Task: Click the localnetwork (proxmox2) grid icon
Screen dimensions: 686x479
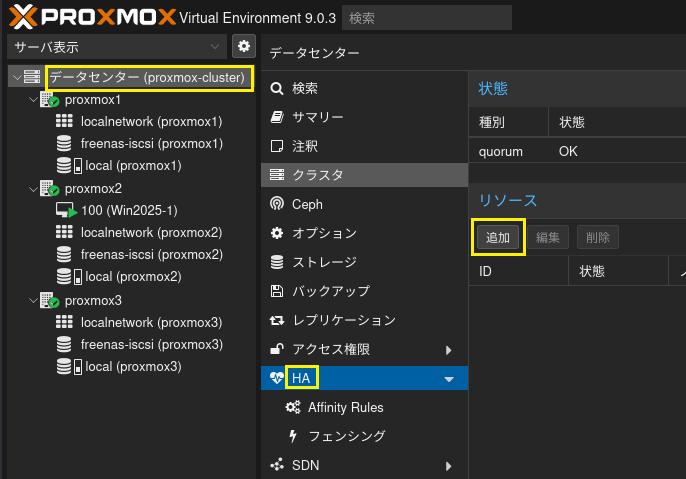Action: click(x=64, y=232)
